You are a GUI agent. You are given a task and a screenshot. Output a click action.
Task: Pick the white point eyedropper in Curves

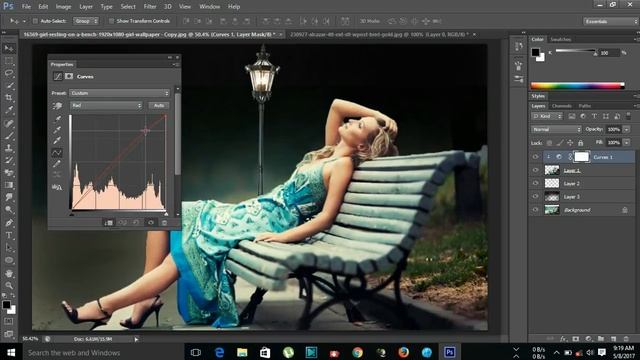pyautogui.click(x=57, y=141)
